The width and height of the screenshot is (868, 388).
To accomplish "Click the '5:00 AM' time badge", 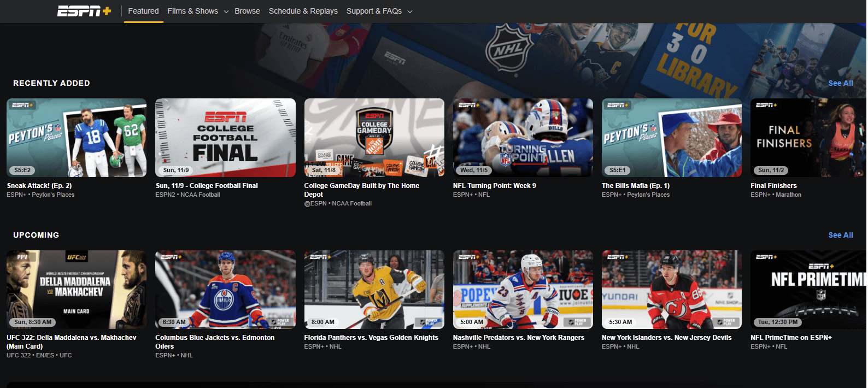I will tap(472, 322).
